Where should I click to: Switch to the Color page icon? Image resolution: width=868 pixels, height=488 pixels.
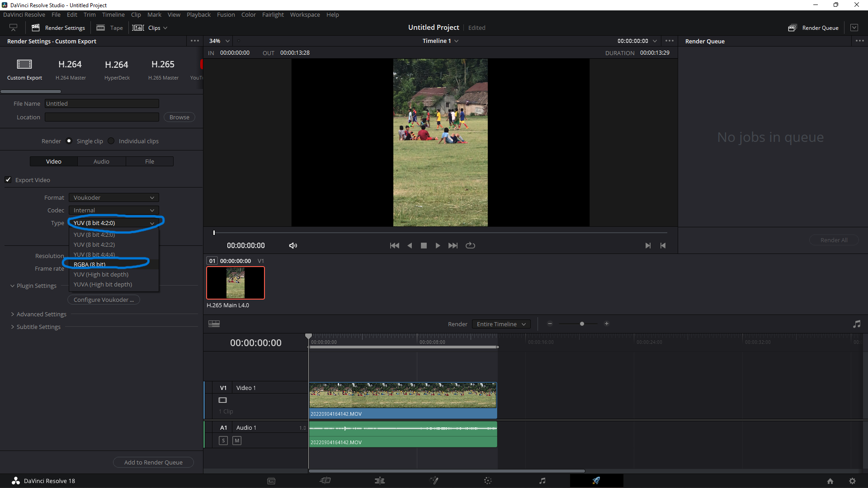tap(488, 481)
